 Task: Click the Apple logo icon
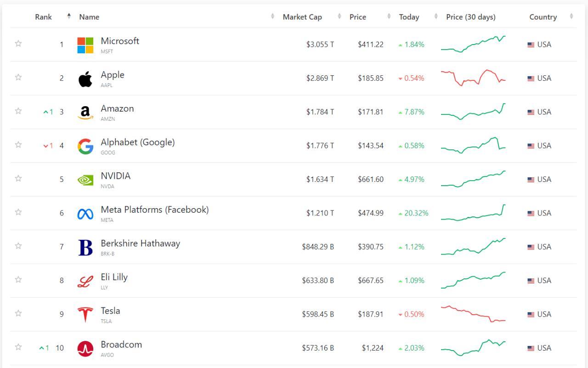85,79
